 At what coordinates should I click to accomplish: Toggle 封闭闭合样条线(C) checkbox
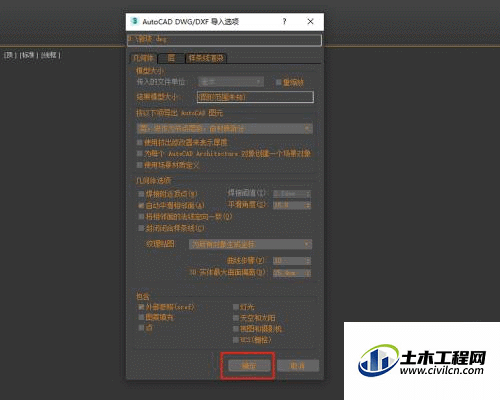(x=141, y=228)
